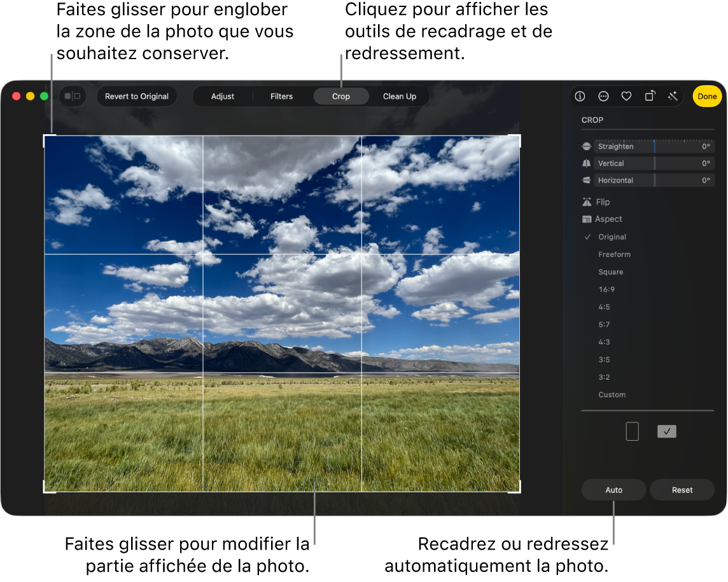Screen dimensions: 728x582
Task: Choose the Square aspect ratio
Action: click(610, 272)
